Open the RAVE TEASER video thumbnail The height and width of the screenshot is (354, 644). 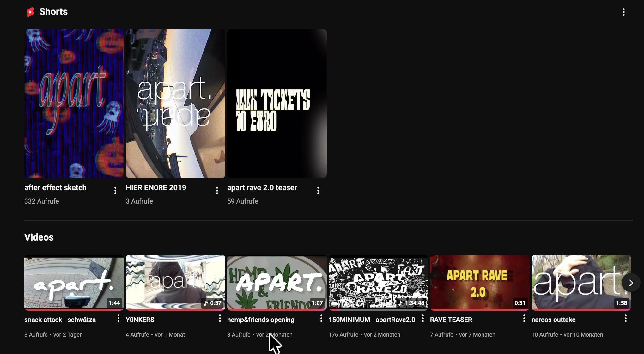(x=479, y=282)
